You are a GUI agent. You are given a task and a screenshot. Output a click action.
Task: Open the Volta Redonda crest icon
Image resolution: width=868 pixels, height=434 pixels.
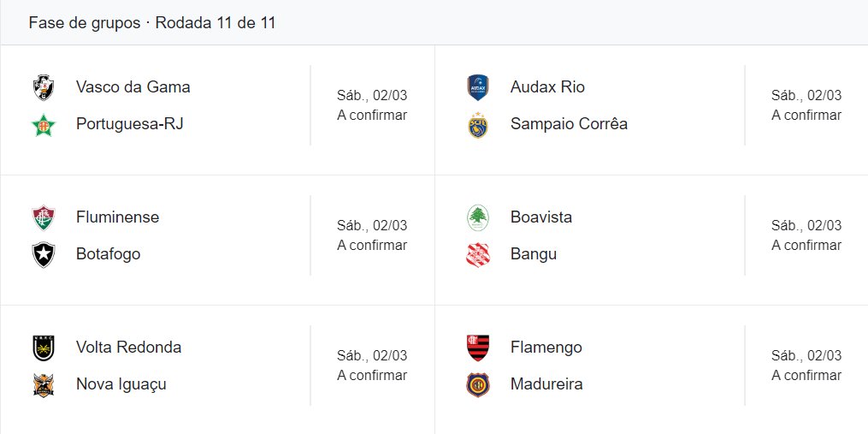(x=44, y=348)
